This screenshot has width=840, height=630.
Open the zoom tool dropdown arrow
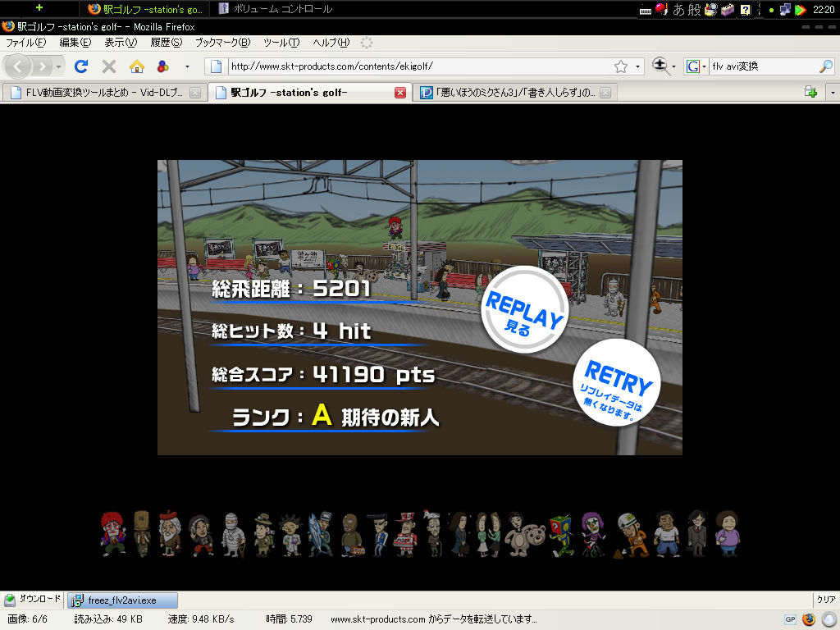(674, 66)
